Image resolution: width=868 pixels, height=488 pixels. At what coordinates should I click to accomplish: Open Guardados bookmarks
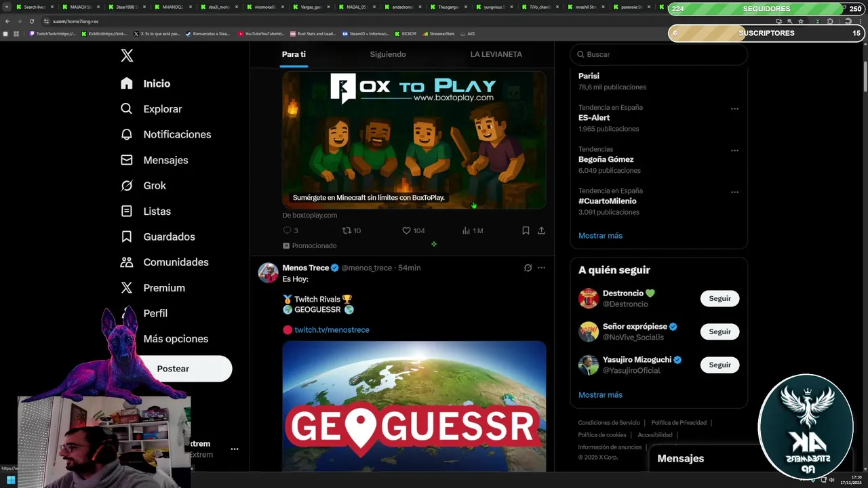tap(158, 237)
